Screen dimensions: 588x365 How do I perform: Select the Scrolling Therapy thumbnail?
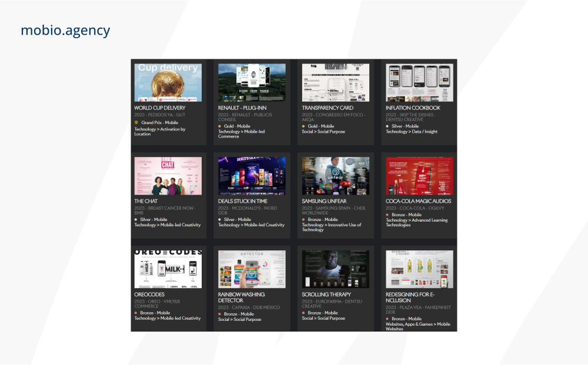(336, 269)
